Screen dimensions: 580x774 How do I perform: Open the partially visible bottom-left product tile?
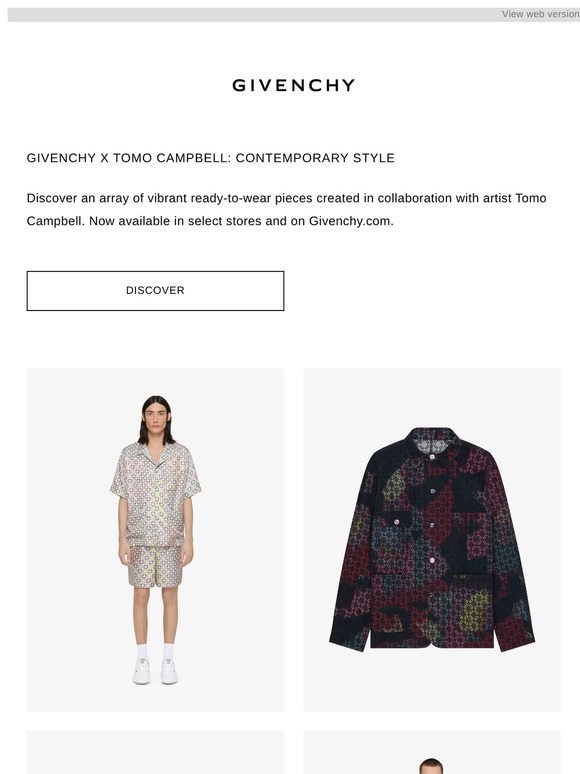pos(155,752)
